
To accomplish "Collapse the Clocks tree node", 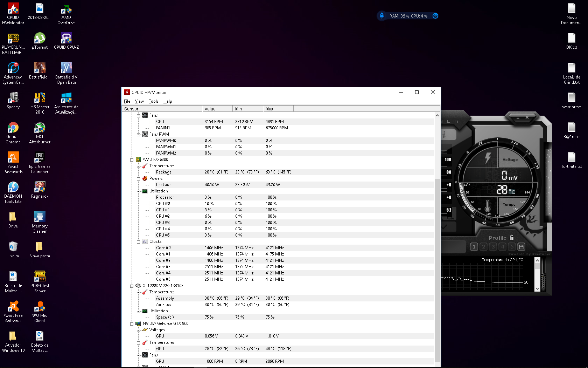I will point(138,241).
